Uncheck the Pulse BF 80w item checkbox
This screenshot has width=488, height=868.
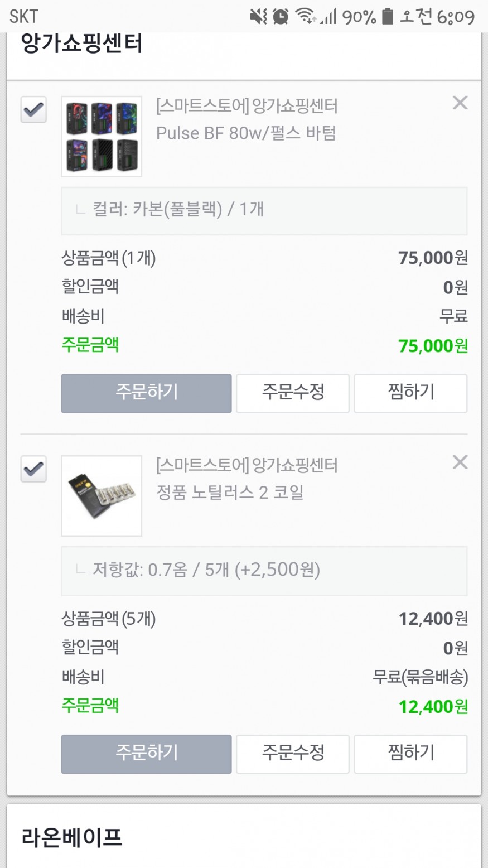33,109
